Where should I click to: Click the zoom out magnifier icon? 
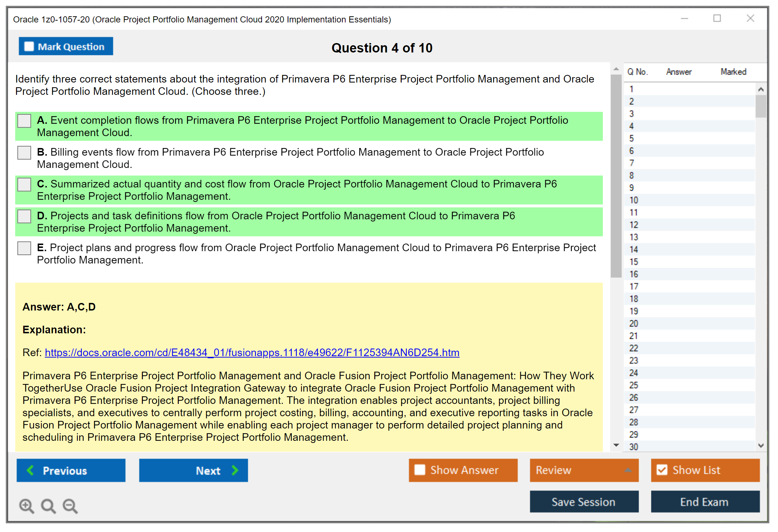(70, 506)
